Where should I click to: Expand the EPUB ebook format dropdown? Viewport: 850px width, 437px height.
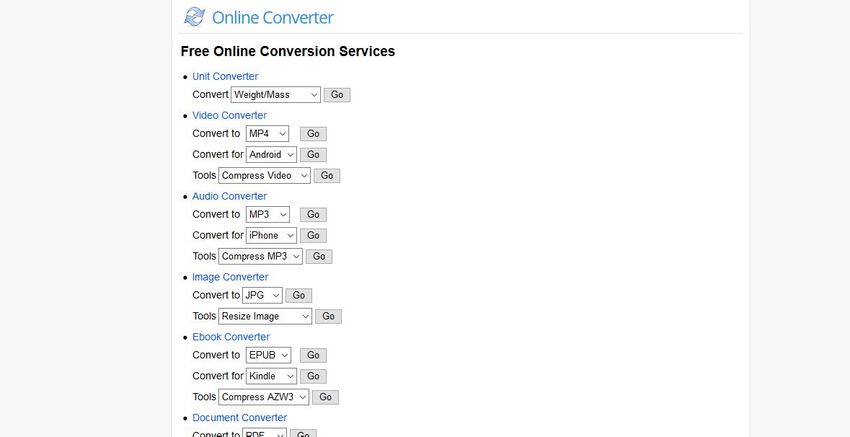(268, 355)
